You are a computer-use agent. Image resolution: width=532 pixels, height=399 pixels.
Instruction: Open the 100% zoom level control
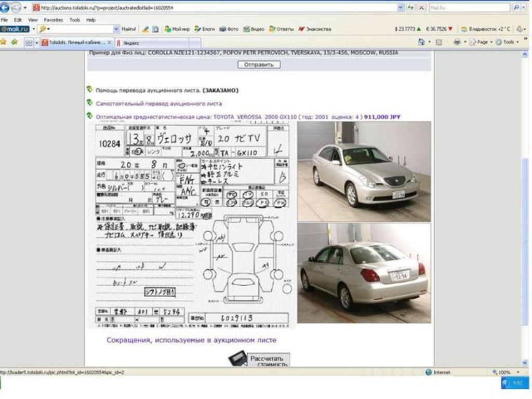[506, 372]
